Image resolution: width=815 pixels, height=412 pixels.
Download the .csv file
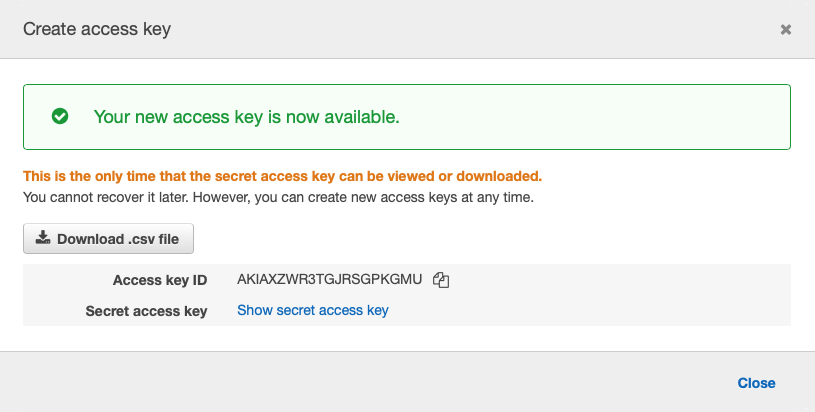pos(108,238)
